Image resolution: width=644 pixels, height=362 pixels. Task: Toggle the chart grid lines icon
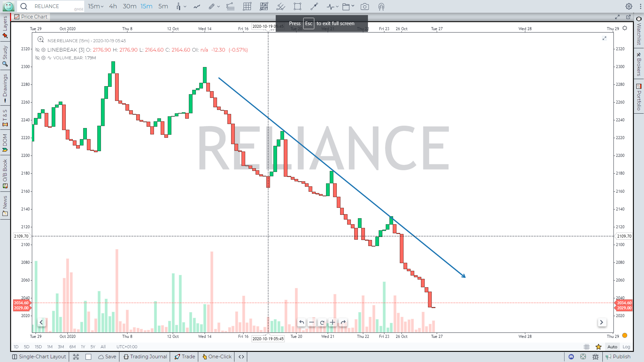[x=587, y=347]
